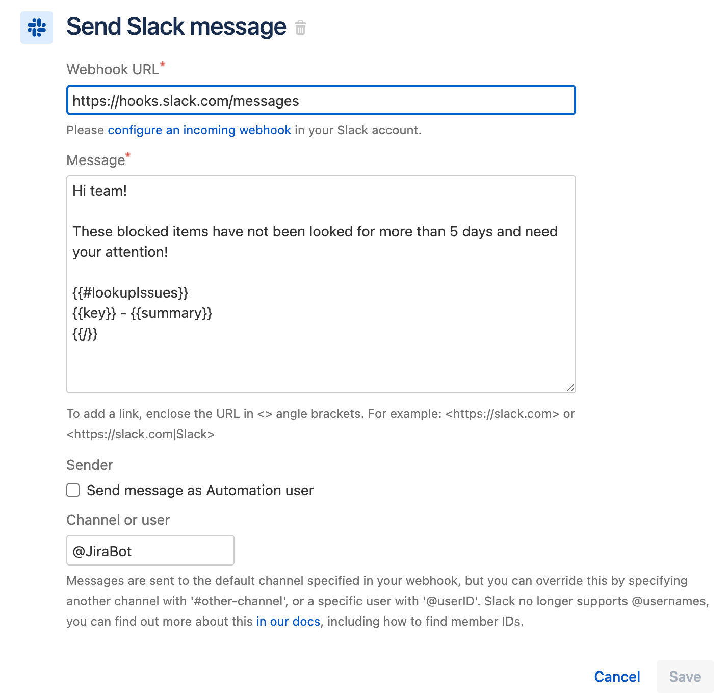Image resolution: width=728 pixels, height=700 pixels.
Task: Click the Channel or user field showing @JiraBot
Action: (x=149, y=551)
